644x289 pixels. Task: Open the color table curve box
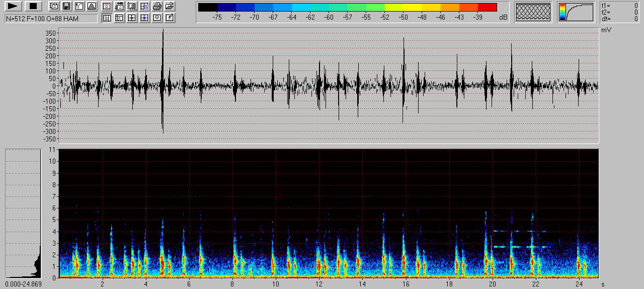click(x=577, y=12)
